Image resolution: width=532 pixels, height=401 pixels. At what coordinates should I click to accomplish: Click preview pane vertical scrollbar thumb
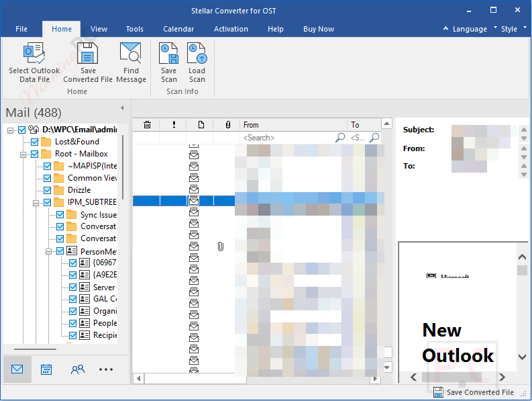coord(522,270)
